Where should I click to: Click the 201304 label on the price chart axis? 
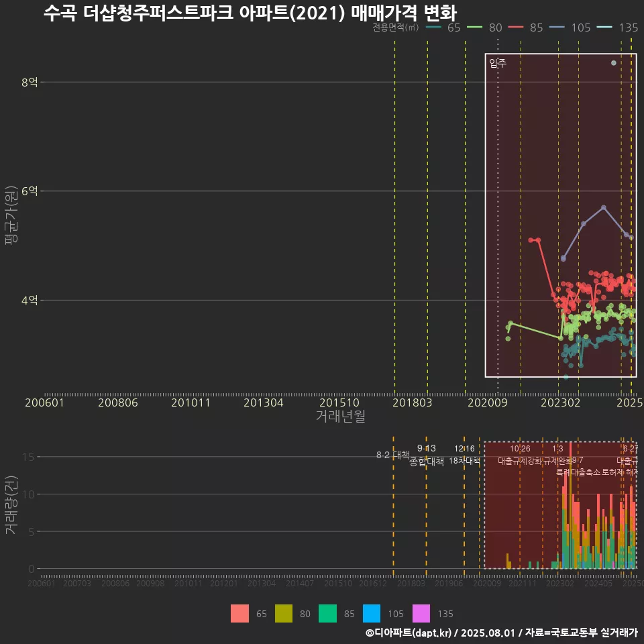(x=264, y=402)
